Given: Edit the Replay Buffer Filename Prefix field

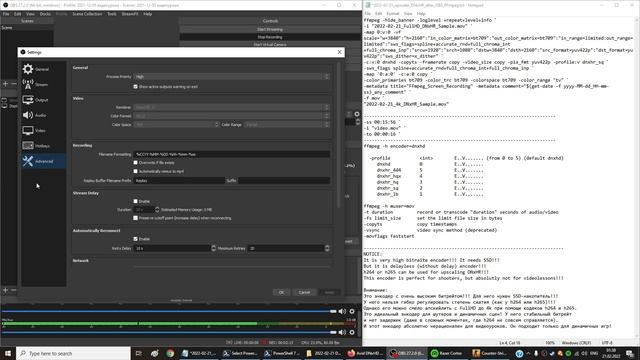Looking at the screenshot, I should [179, 180].
